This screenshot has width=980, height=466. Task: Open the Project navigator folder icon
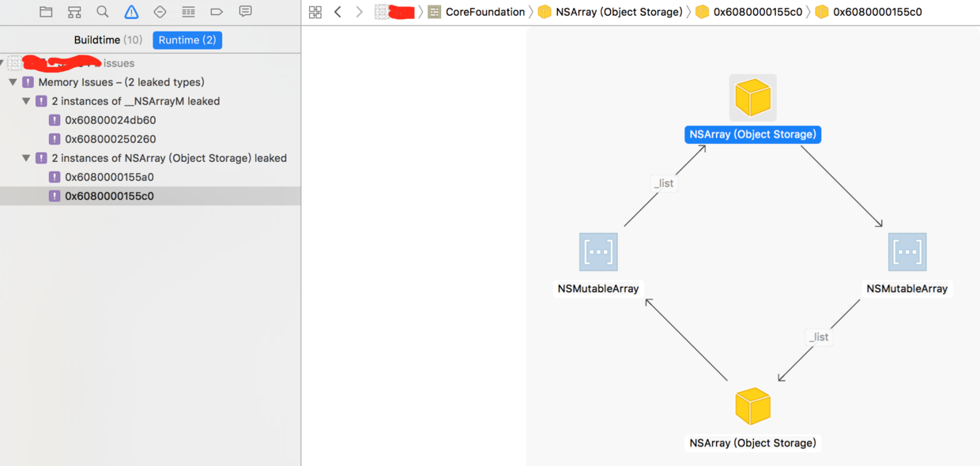pos(46,12)
